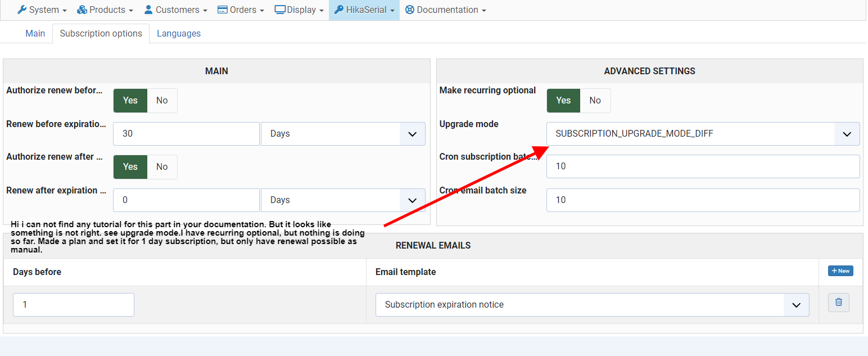Open the System menu
Viewport: 868px width, 356px height.
(x=42, y=10)
